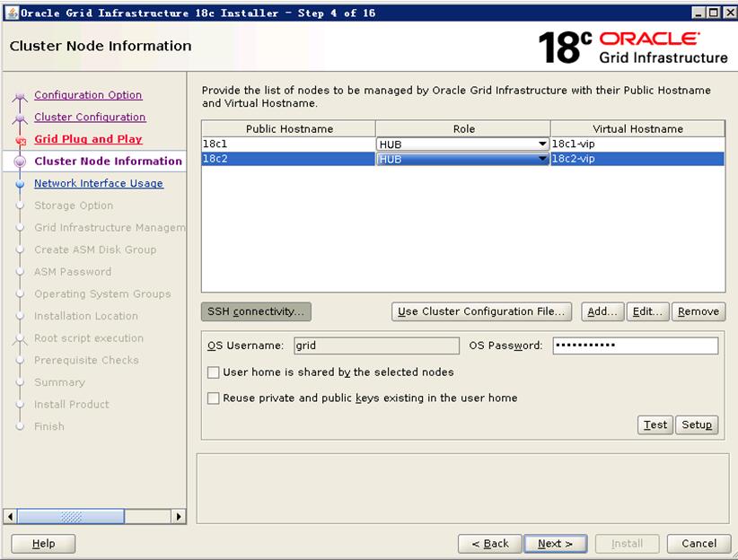The width and height of the screenshot is (738, 560).
Task: Open the Role dropdown for node 18c2
Action: (463, 159)
